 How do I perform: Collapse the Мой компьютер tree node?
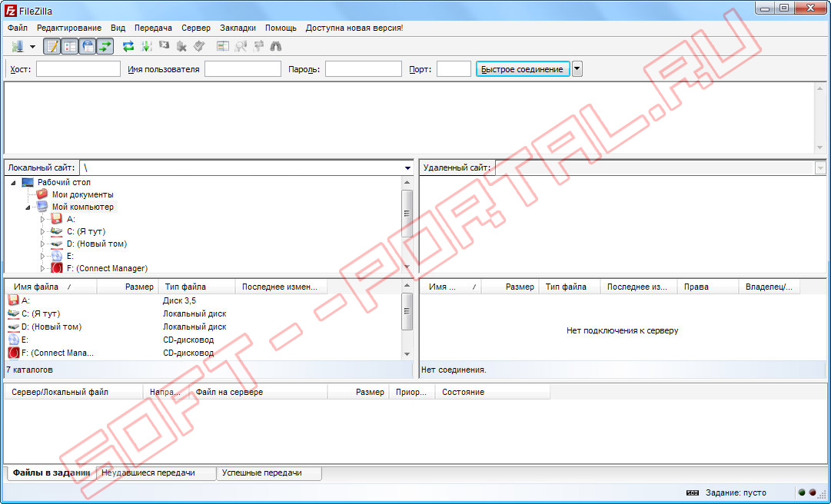28,207
